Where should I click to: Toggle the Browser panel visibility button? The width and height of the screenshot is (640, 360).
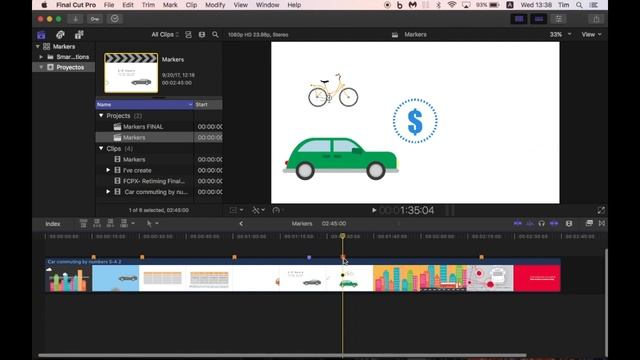point(519,19)
